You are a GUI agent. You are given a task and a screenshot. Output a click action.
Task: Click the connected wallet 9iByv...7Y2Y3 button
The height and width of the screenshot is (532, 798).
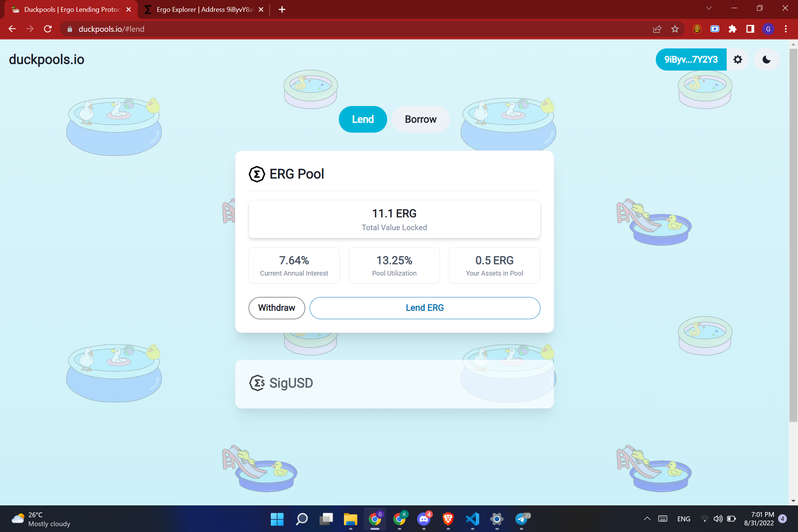690,59
